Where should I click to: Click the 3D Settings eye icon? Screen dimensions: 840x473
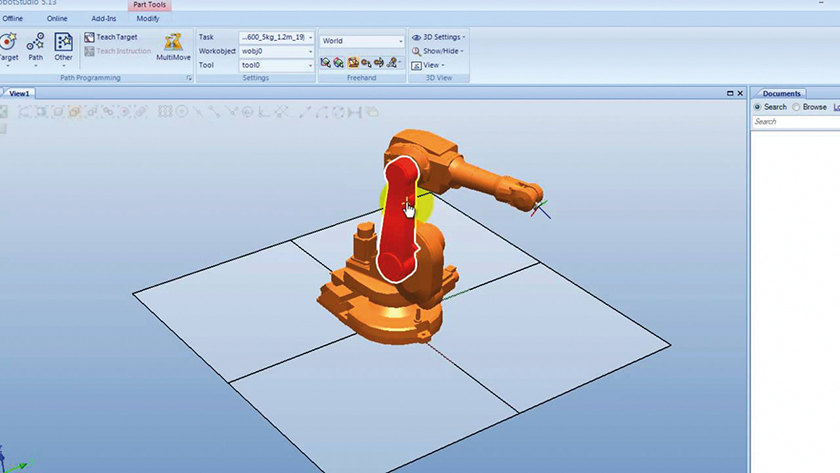tap(416, 37)
